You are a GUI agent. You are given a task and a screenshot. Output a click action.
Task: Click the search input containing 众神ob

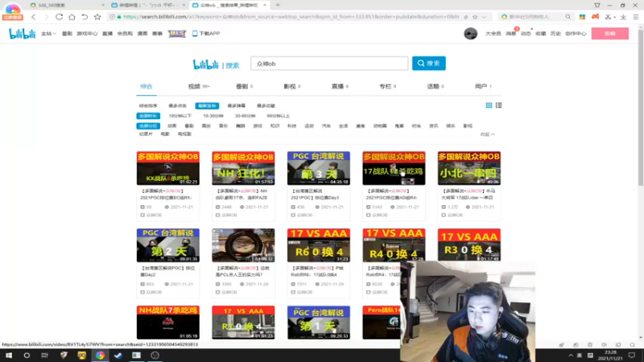[x=329, y=64]
